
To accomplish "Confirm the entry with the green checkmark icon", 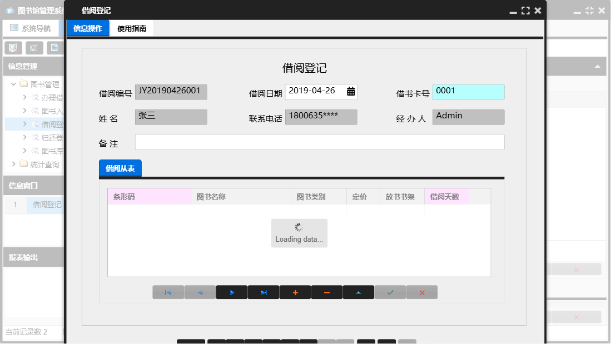I will click(x=390, y=292).
